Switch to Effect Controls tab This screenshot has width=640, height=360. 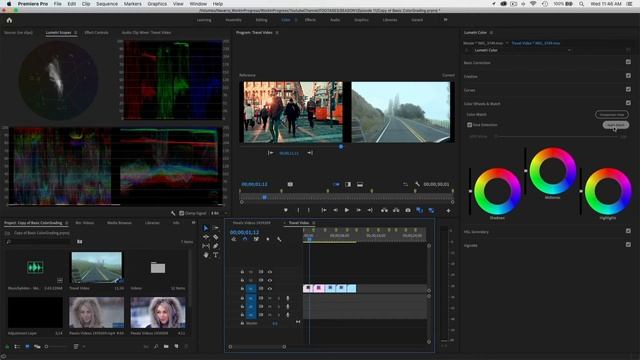pyautogui.click(x=96, y=33)
